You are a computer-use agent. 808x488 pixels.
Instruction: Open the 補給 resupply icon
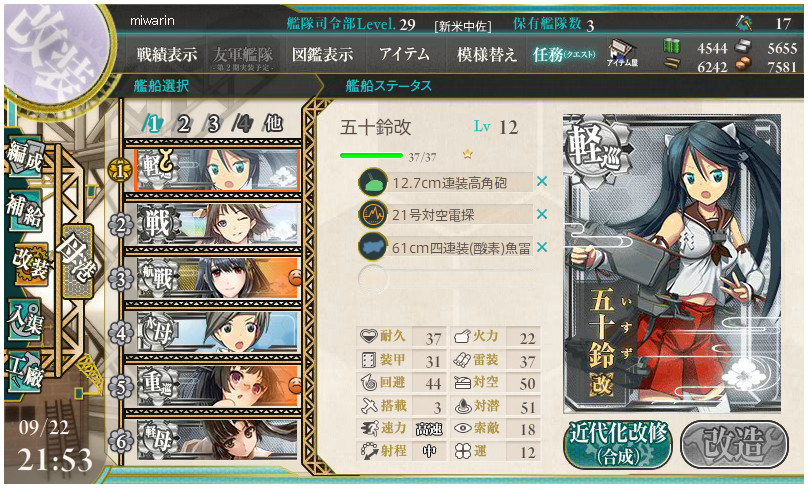click(25, 210)
